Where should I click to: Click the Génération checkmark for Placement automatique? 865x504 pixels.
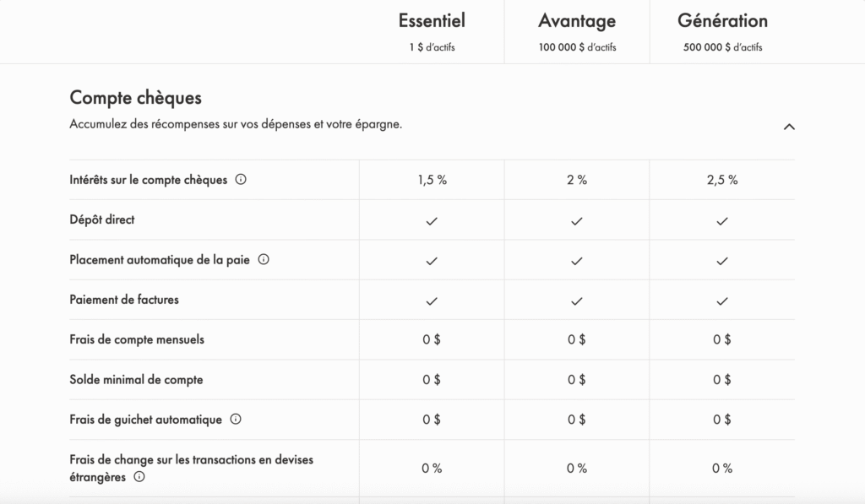(722, 260)
